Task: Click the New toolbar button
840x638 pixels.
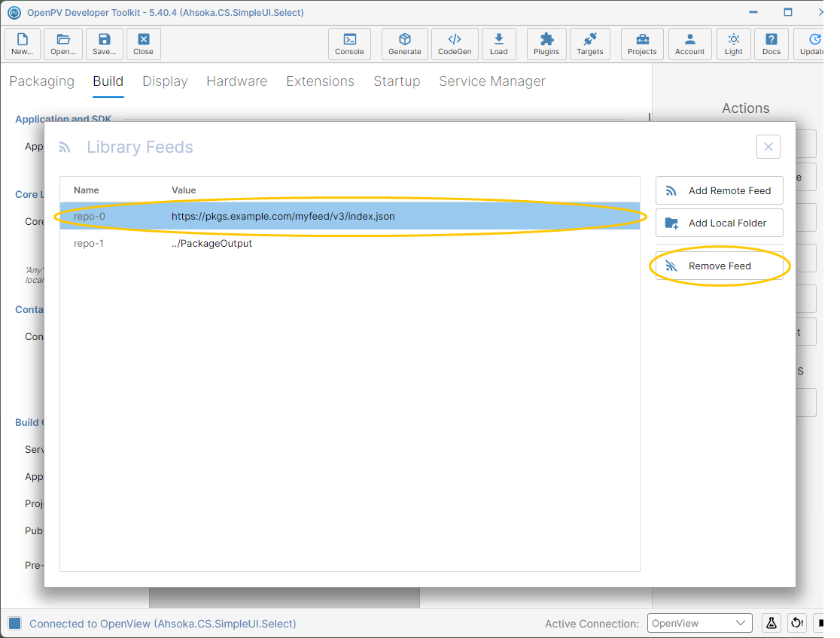Action: point(23,44)
